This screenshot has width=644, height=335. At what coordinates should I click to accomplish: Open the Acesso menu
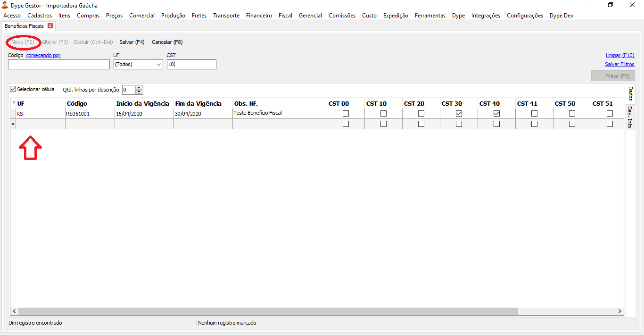(12, 16)
